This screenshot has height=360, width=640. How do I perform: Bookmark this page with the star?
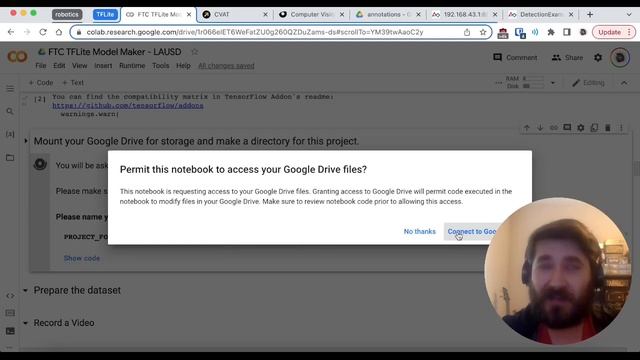click(x=483, y=32)
